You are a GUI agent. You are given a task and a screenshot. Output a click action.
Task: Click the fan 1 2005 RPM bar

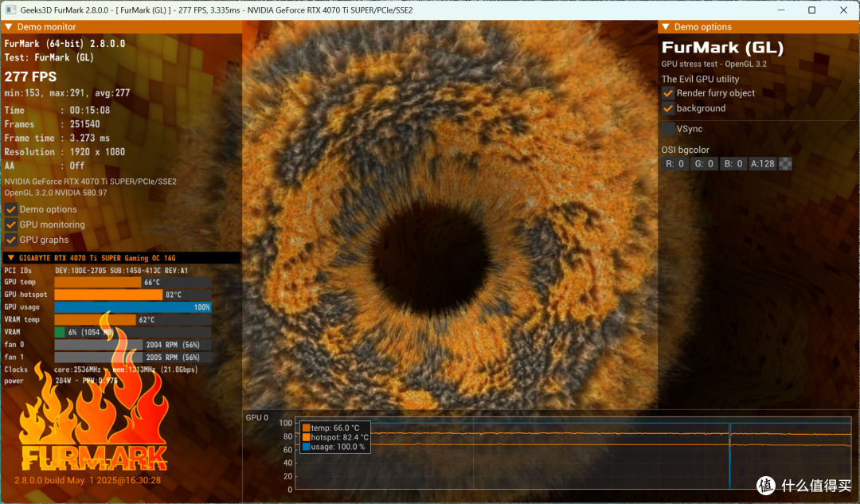click(133, 357)
